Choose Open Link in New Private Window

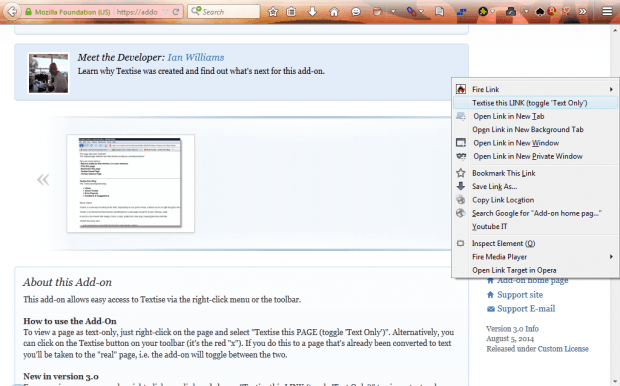tap(535, 156)
